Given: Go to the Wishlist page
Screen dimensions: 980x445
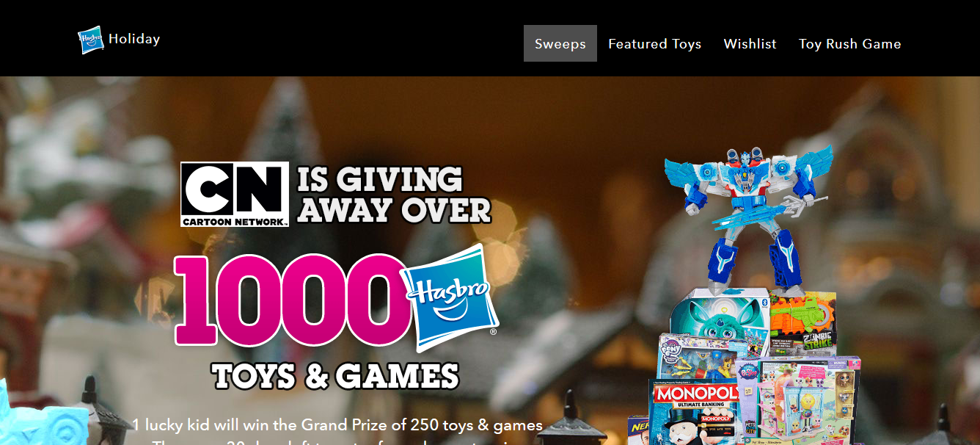Looking at the screenshot, I should point(750,43).
